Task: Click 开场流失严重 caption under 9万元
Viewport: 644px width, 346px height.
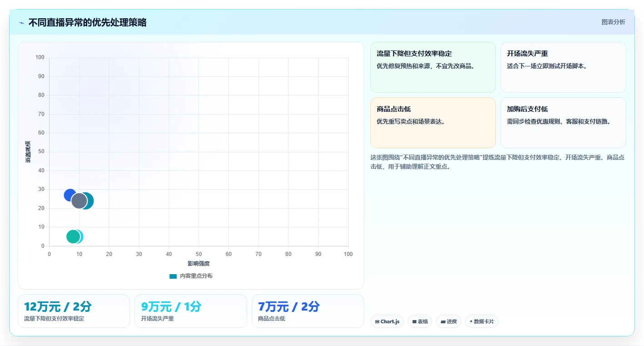Action: [x=157, y=319]
